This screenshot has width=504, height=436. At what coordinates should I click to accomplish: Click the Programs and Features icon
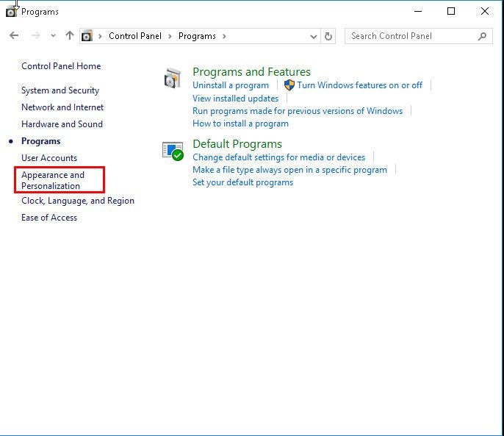[x=173, y=78]
